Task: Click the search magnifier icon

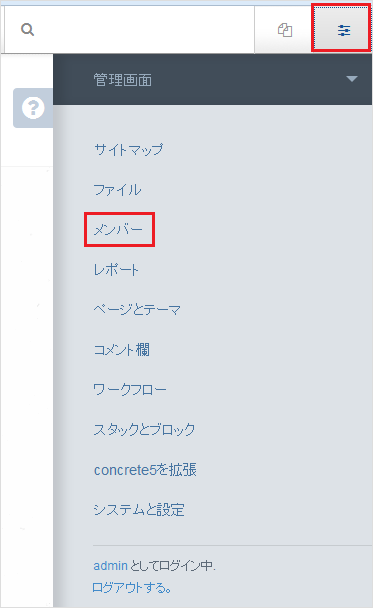Action: pos(27,29)
